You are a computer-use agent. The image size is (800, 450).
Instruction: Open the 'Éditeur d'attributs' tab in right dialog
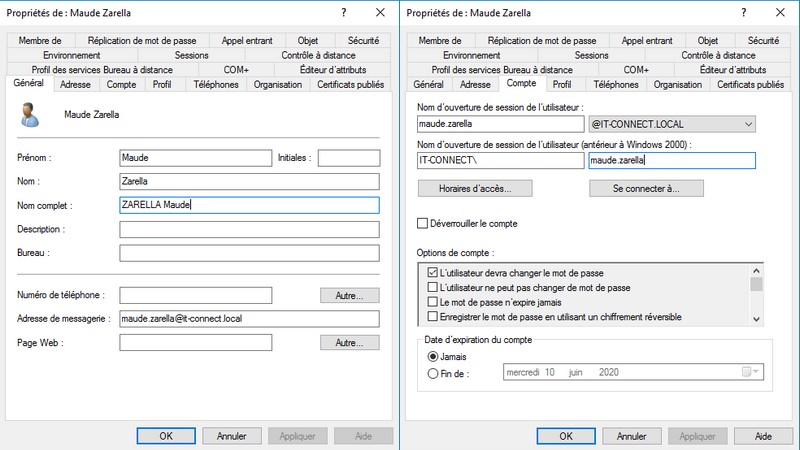point(733,70)
